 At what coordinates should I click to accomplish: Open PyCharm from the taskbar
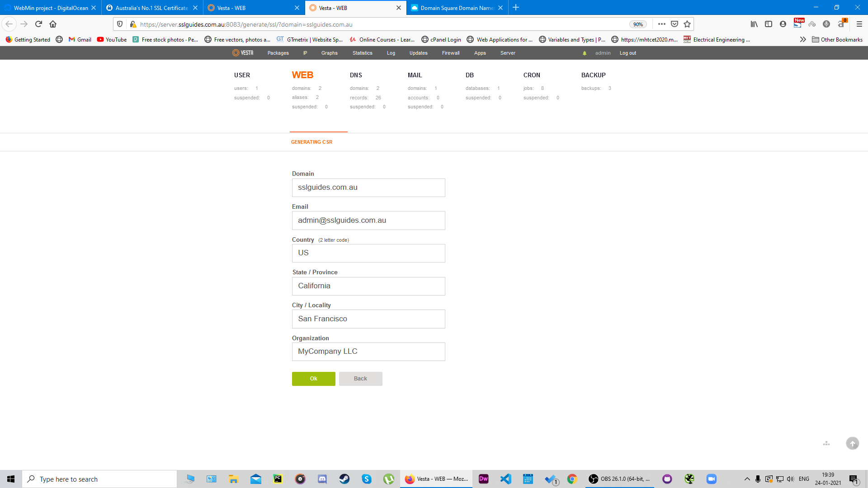277,479
